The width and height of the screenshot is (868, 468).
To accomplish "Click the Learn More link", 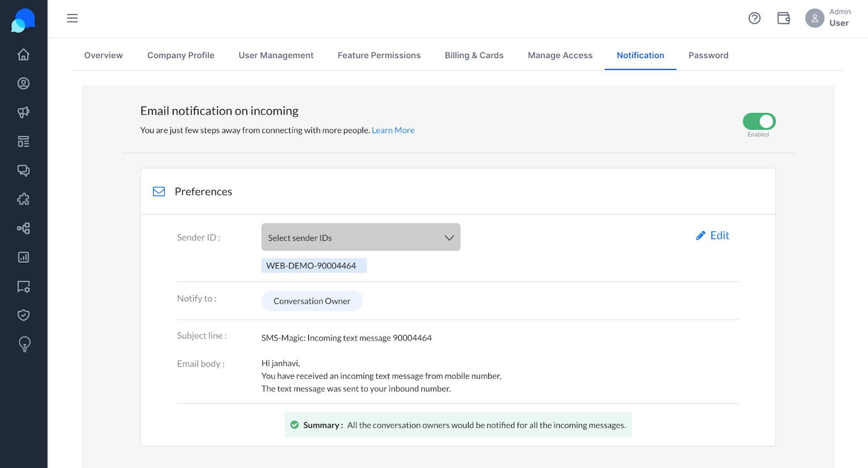I will [393, 130].
